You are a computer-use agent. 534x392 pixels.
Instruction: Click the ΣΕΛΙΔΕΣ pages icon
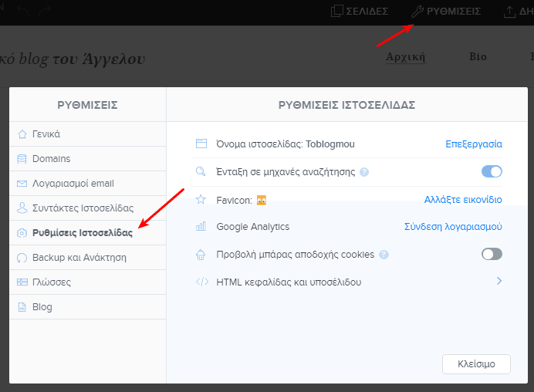pyautogui.click(x=336, y=11)
